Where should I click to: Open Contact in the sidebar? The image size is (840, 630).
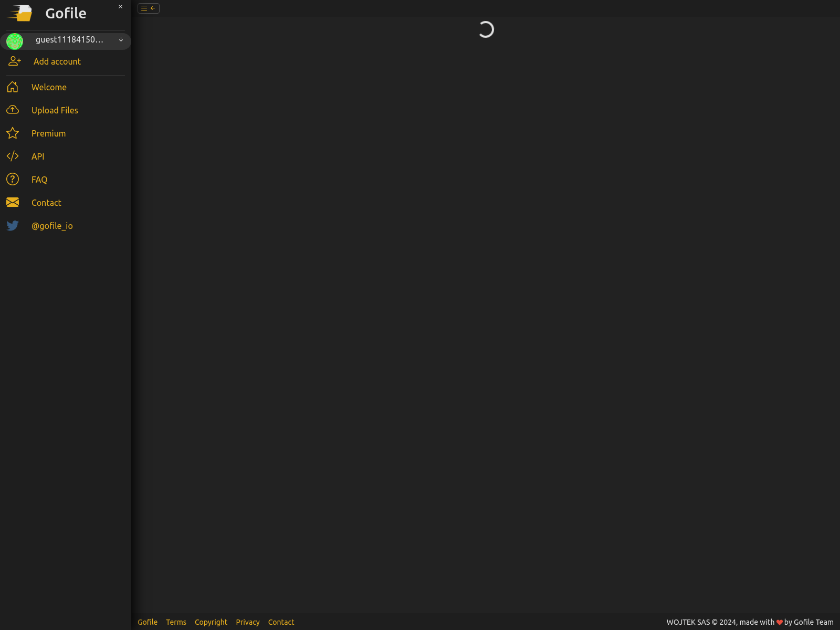tap(46, 203)
